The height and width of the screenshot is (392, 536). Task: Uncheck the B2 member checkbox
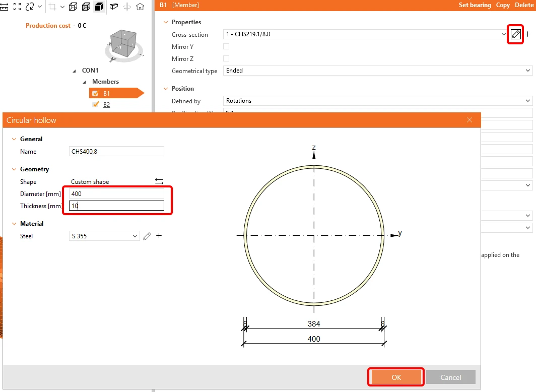[96, 105]
